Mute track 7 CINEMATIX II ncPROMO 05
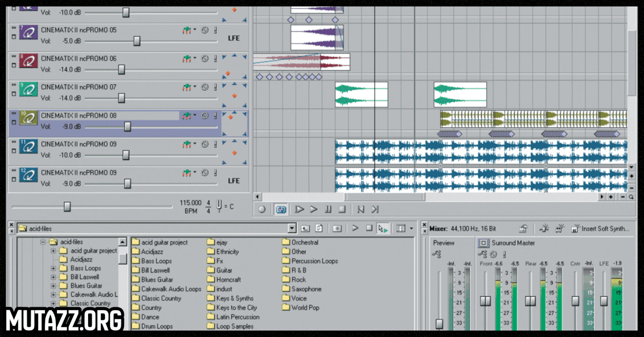This screenshot has height=337, width=644. pos(204,30)
